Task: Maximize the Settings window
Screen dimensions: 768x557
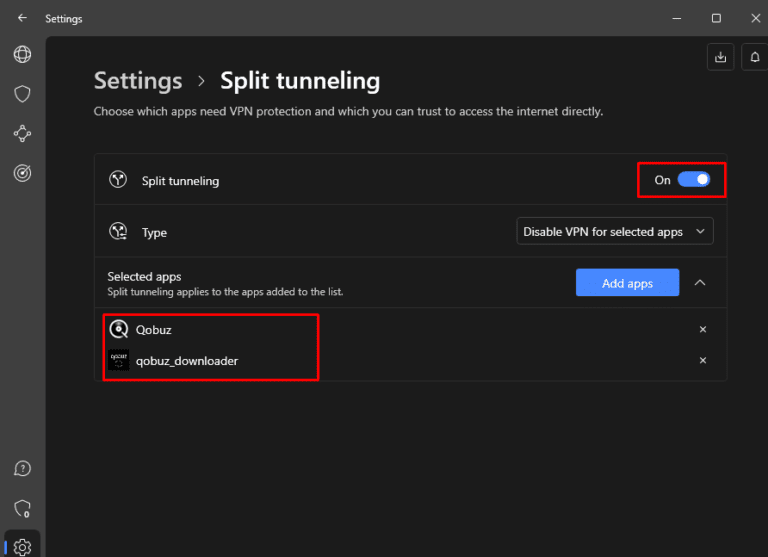Action: (x=716, y=18)
